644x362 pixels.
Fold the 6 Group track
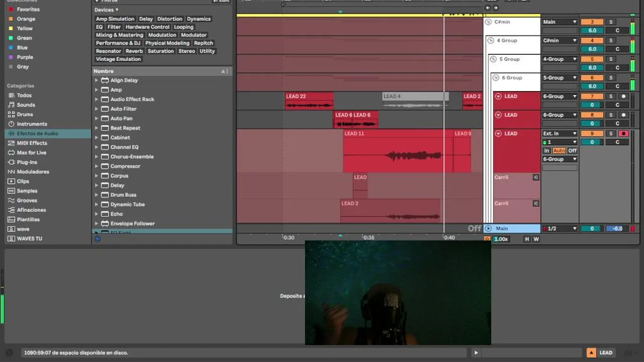click(496, 77)
